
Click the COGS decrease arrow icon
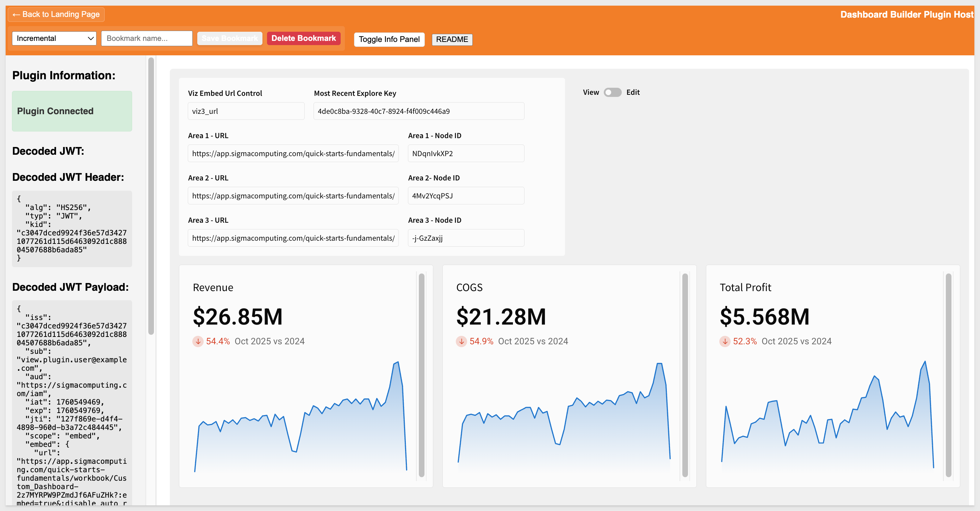(461, 341)
